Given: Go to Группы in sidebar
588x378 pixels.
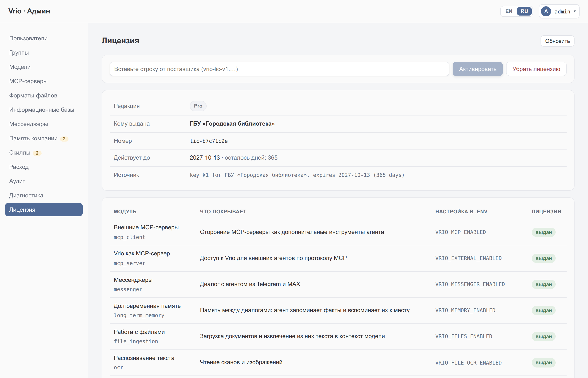Looking at the screenshot, I should [x=44, y=52].
